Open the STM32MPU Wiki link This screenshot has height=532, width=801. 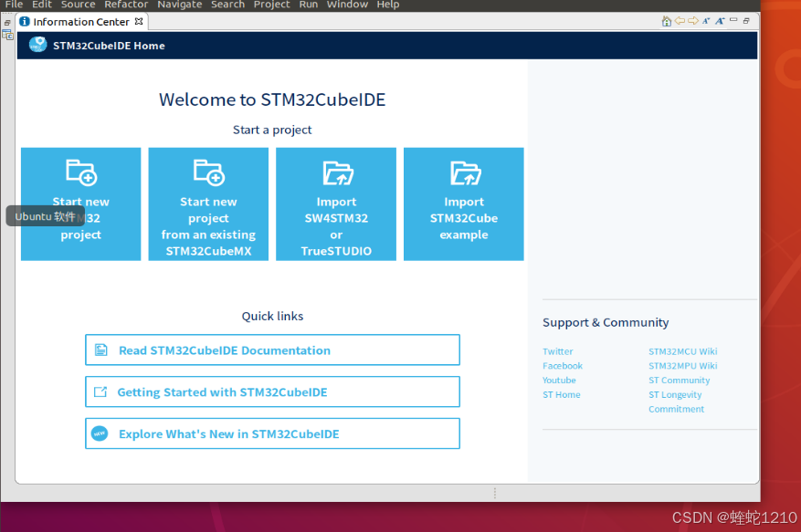tap(683, 366)
